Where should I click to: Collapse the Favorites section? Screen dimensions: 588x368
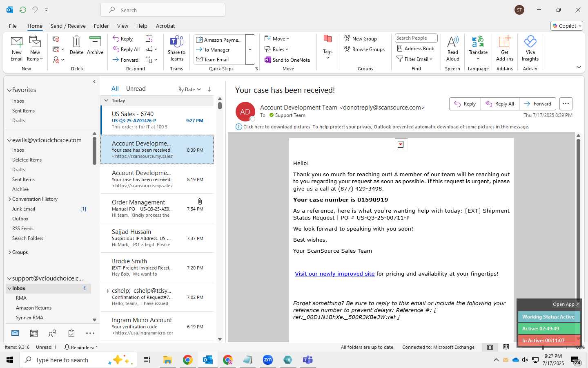[x=9, y=90]
